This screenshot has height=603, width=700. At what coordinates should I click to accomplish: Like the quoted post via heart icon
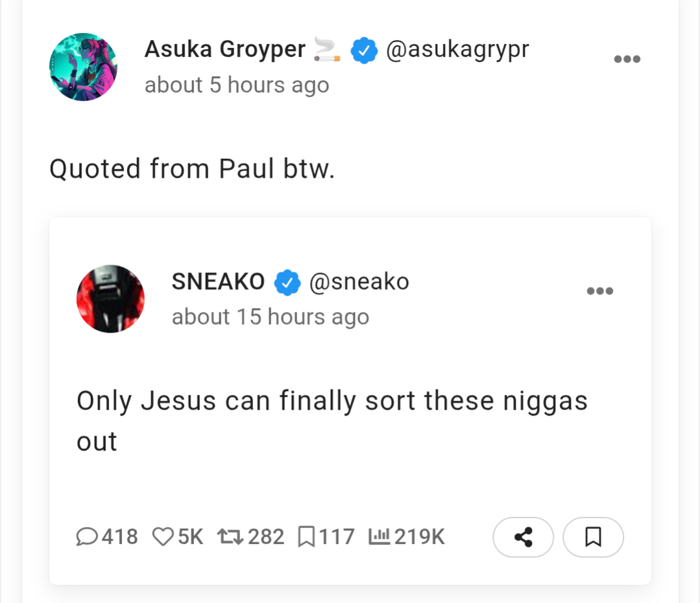[x=163, y=536]
